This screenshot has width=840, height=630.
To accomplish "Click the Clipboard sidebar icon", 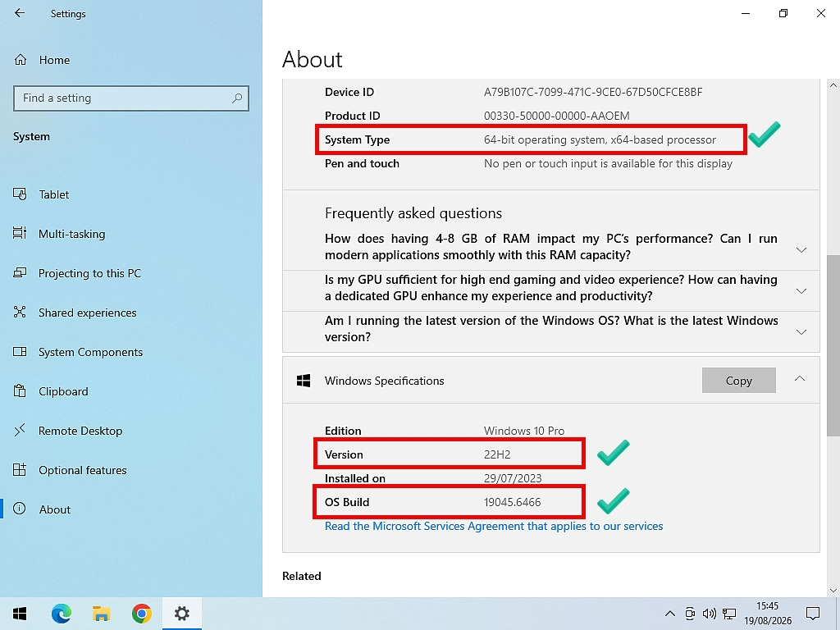I will [x=20, y=390].
